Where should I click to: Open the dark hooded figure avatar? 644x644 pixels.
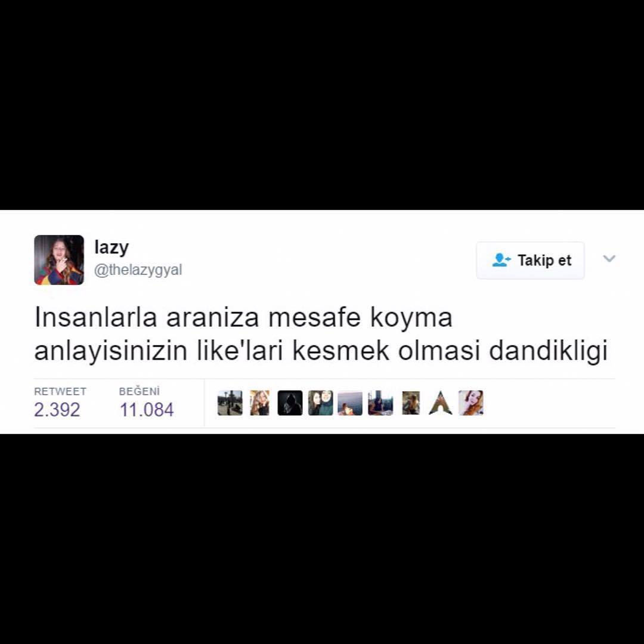click(x=290, y=403)
